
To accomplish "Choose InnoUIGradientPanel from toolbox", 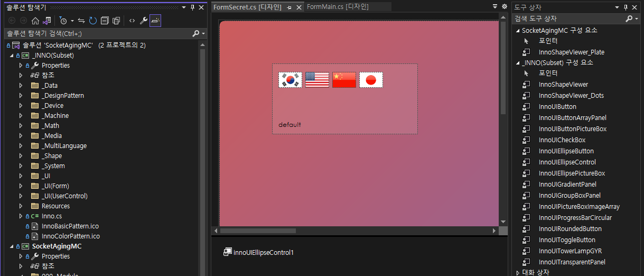I will (x=567, y=184).
